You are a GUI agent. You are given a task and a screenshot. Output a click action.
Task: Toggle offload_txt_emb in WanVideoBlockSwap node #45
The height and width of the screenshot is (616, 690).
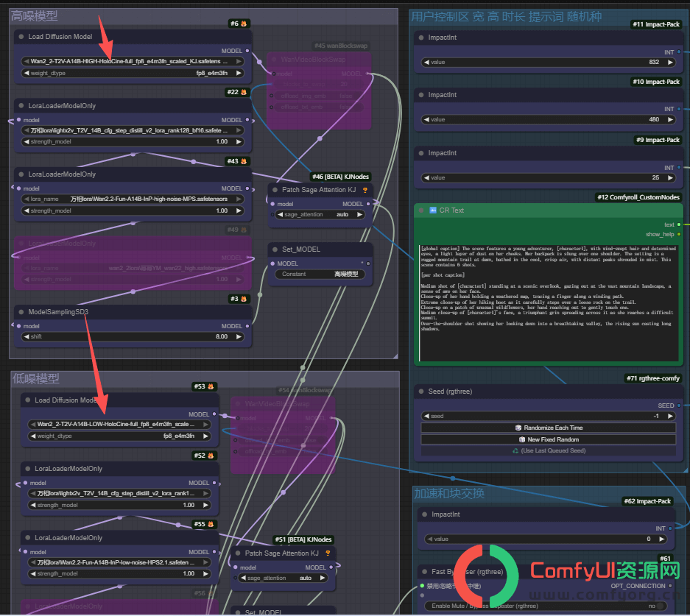318,107
